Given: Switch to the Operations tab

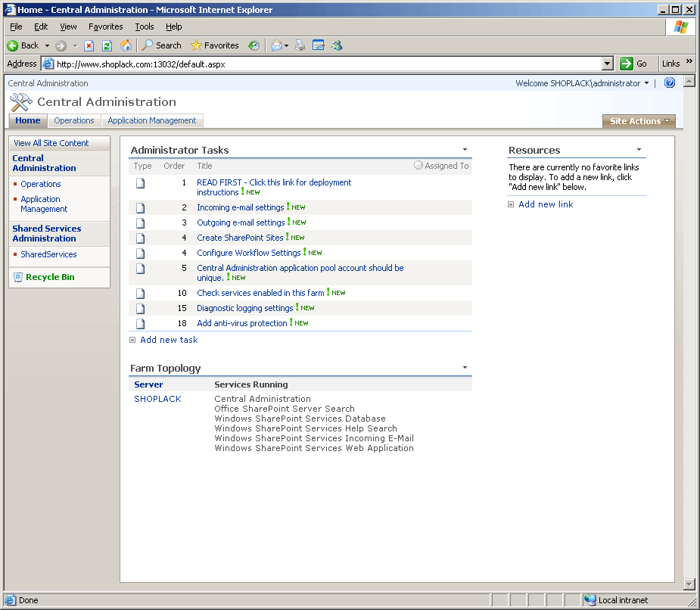Looking at the screenshot, I should 74,120.
